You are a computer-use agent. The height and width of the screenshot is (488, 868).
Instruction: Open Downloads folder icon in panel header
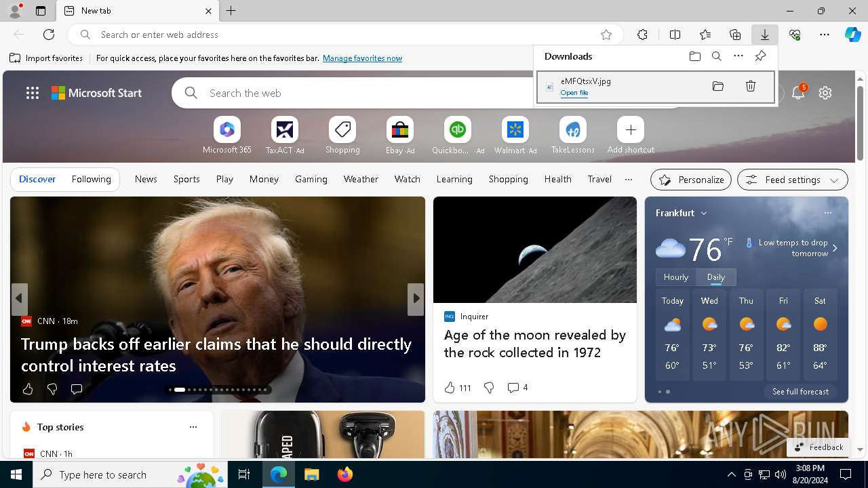(x=694, y=56)
